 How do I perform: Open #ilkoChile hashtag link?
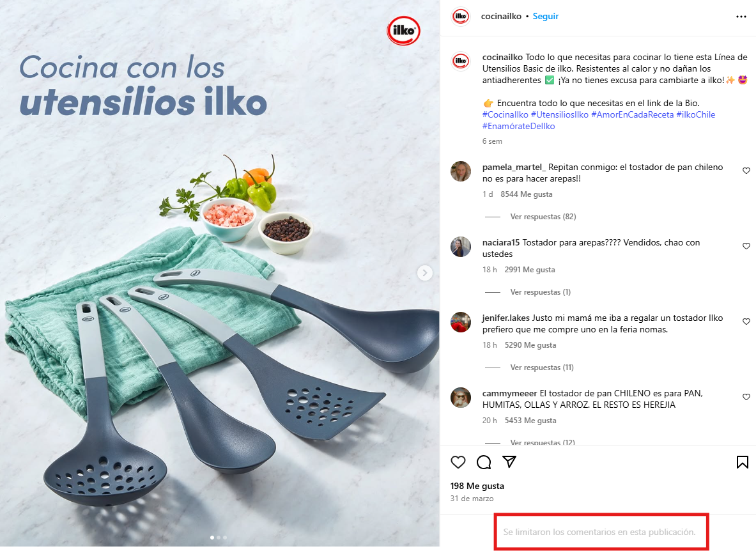tap(696, 114)
